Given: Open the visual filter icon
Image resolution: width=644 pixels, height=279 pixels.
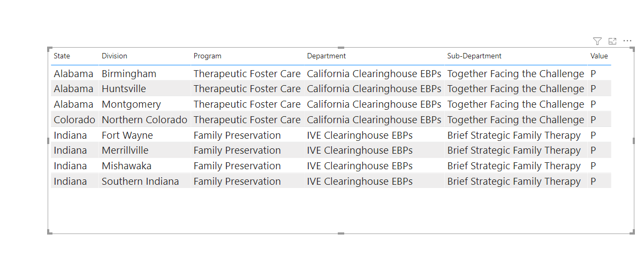Looking at the screenshot, I should (x=597, y=41).
